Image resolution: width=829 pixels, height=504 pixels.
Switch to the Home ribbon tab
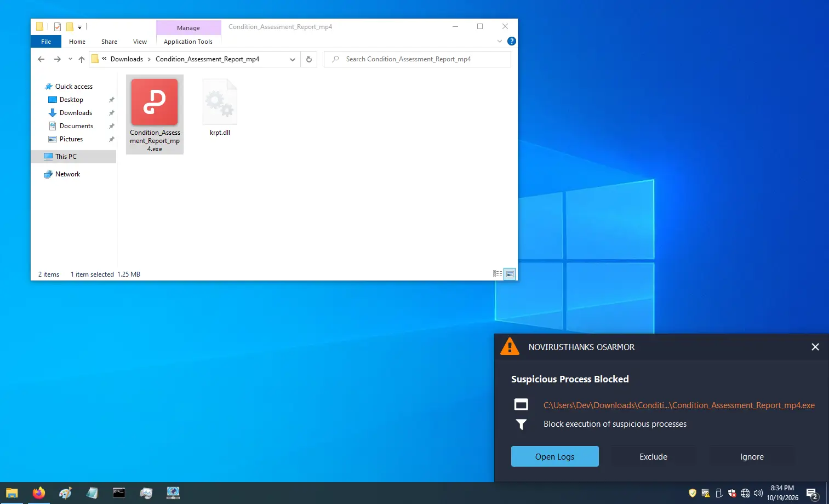77,42
